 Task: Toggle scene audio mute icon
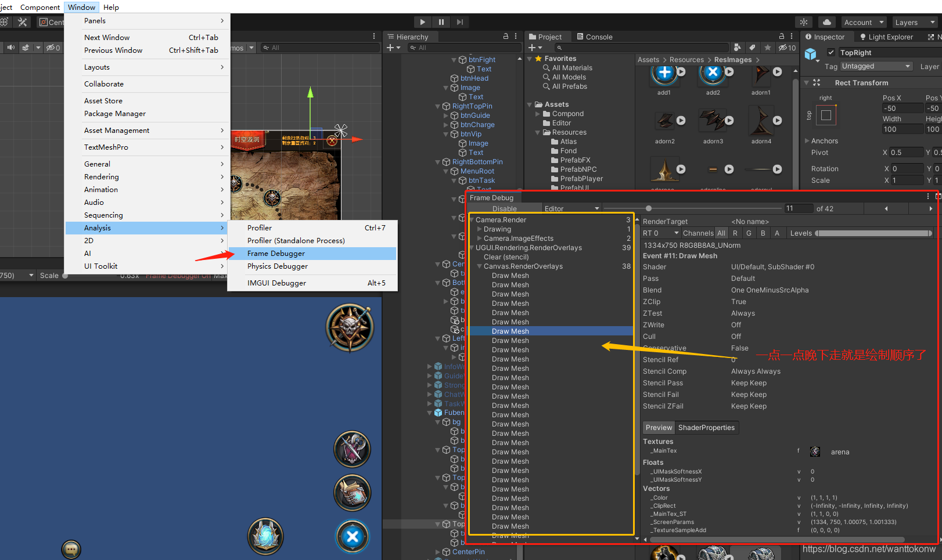11,48
